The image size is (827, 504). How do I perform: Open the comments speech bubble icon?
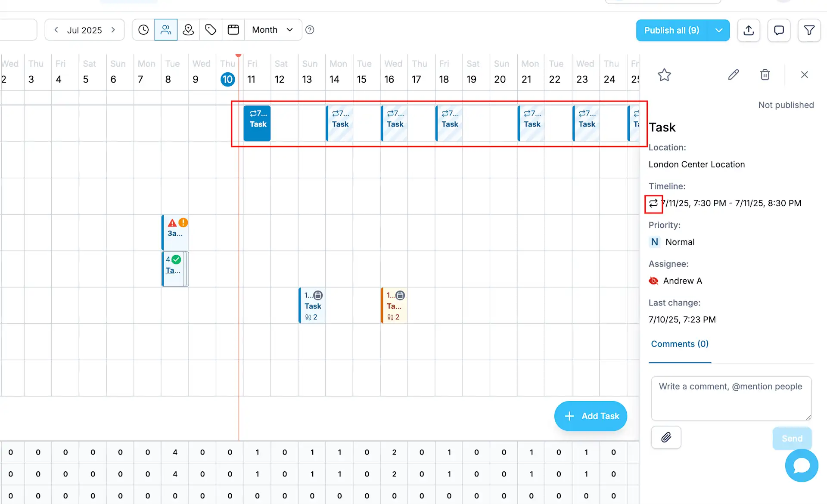(x=779, y=30)
